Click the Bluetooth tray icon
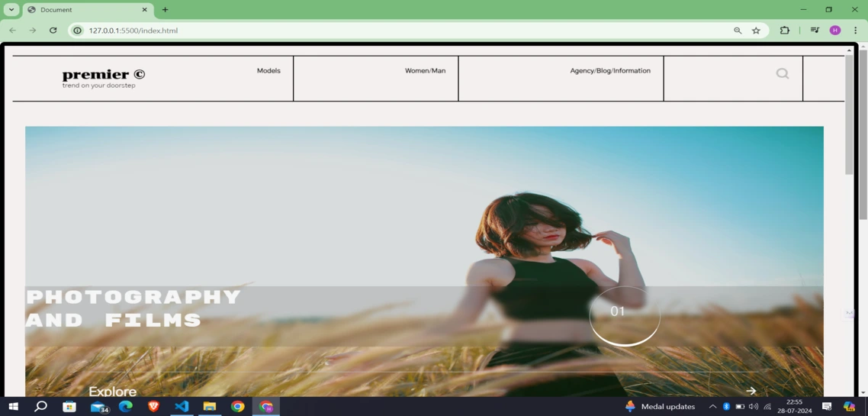868x416 pixels. click(x=726, y=407)
